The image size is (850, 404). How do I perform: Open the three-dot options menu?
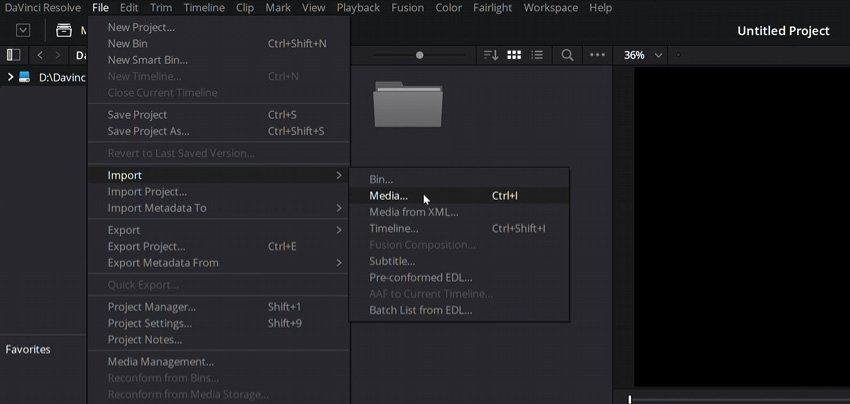[597, 55]
